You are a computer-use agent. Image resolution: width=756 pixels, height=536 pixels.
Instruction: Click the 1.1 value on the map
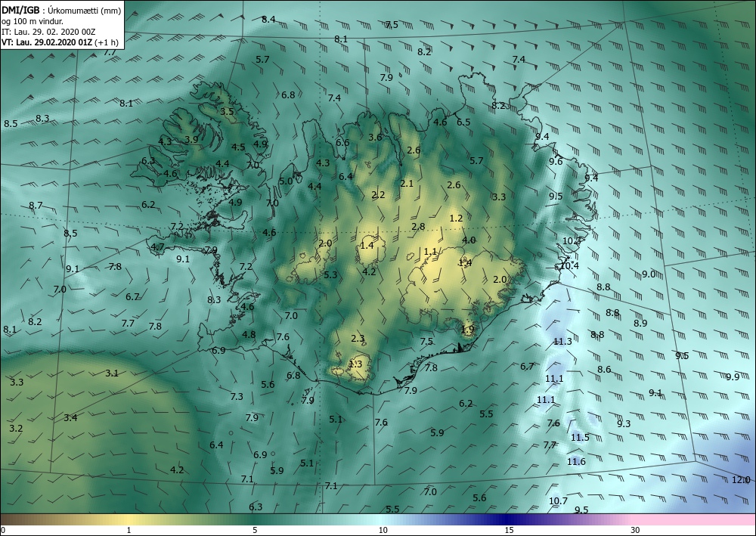(x=430, y=252)
